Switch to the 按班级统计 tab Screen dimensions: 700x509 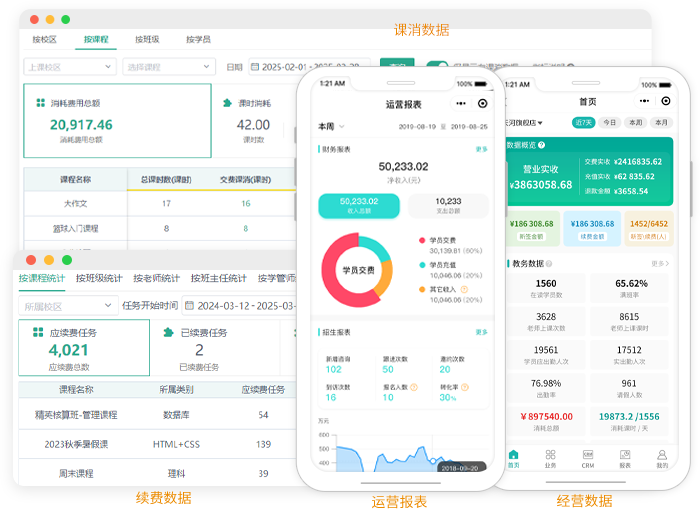pyautogui.click(x=99, y=278)
